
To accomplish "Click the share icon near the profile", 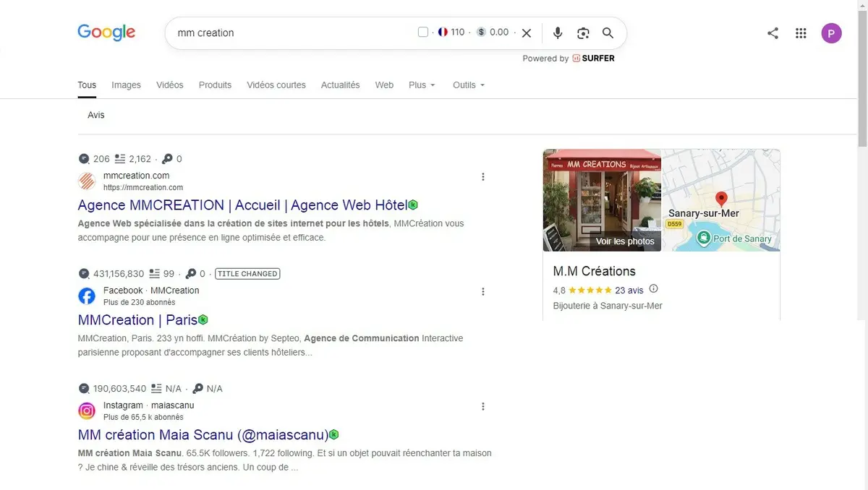I will pos(773,33).
